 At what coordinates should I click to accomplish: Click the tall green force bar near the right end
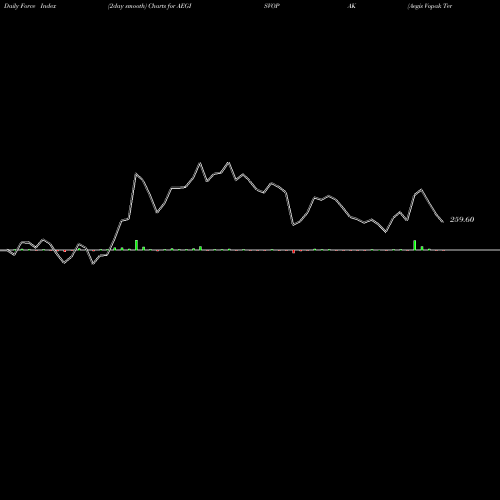(415, 245)
